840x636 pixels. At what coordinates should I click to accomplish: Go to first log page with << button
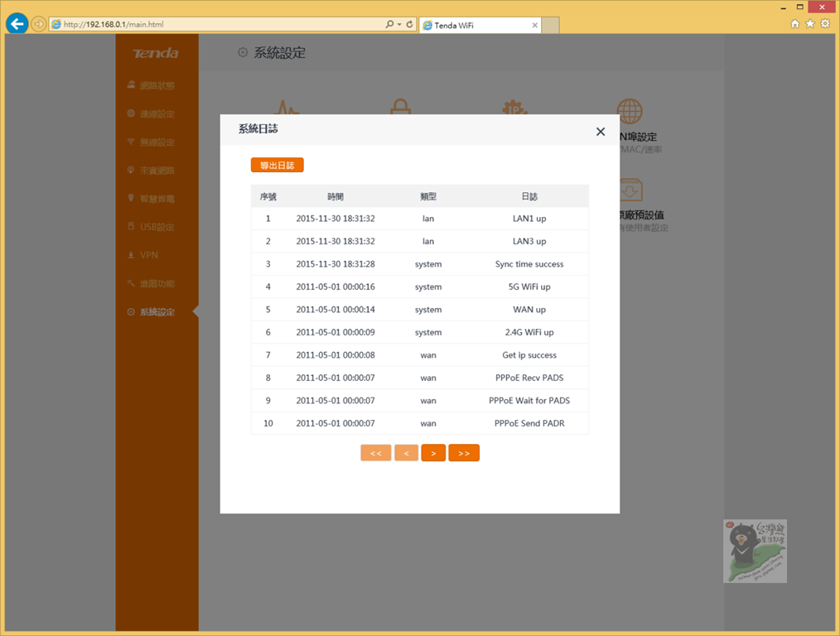(x=375, y=453)
